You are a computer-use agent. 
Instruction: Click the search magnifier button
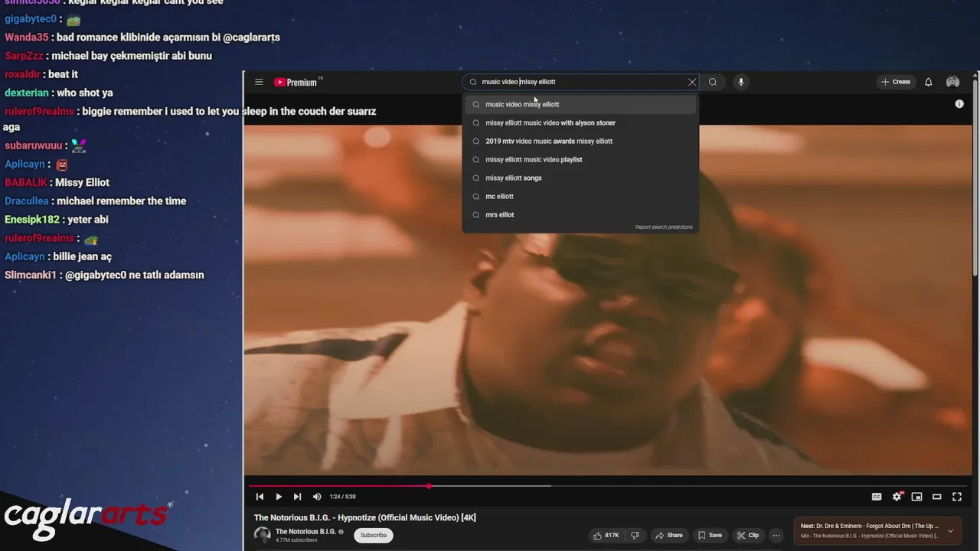[x=713, y=82]
